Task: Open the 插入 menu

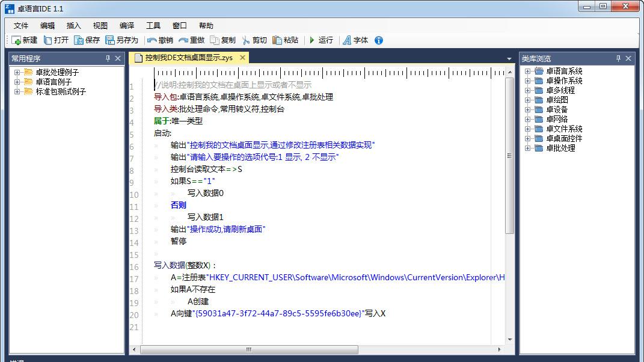Action: [74, 25]
